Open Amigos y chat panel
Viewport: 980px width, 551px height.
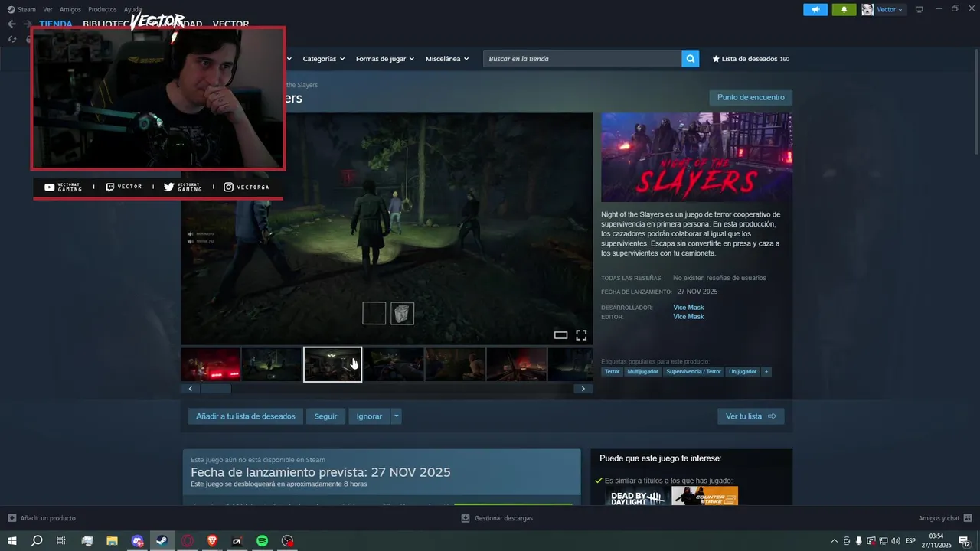click(945, 518)
